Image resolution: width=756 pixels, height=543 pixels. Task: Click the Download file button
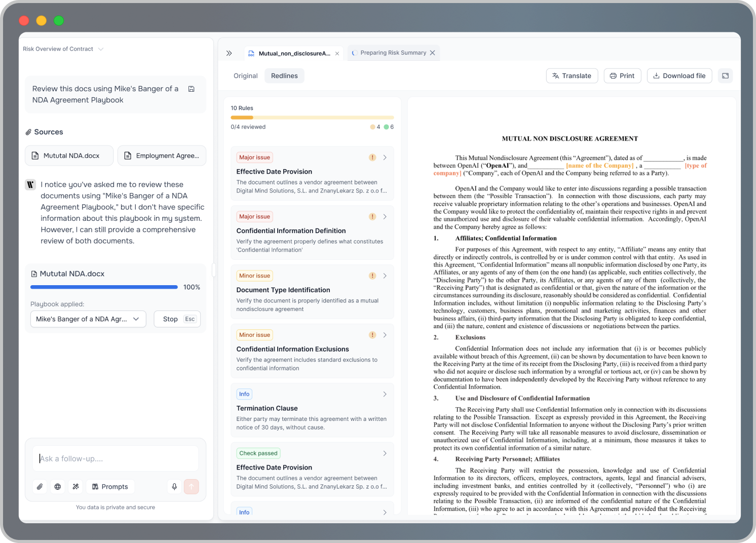coord(679,76)
